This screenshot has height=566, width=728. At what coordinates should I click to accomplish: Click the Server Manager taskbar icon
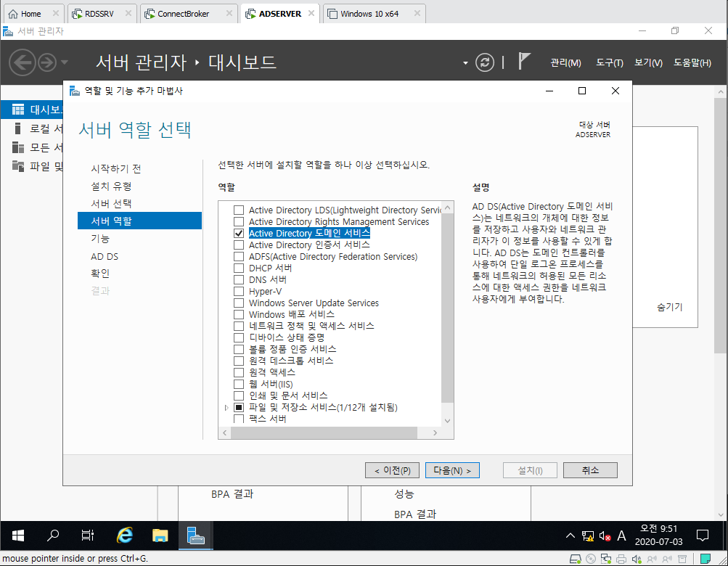point(195,536)
